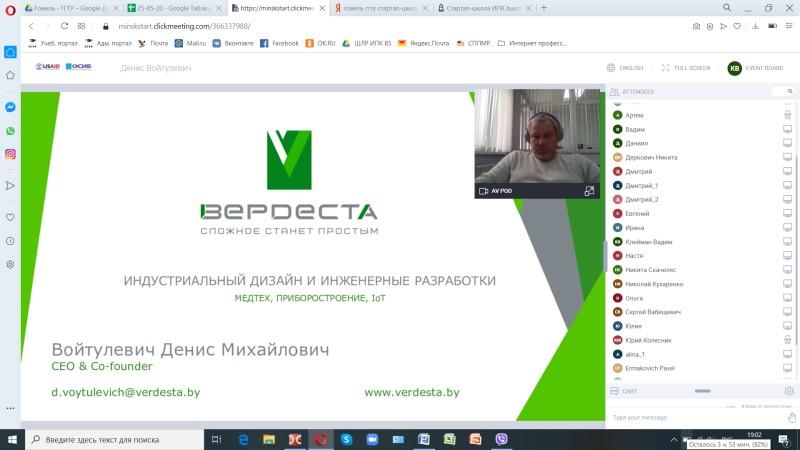The width and height of the screenshot is (800, 450).
Task: Switch to Стартап-школа ИПК tab
Action: click(482, 8)
